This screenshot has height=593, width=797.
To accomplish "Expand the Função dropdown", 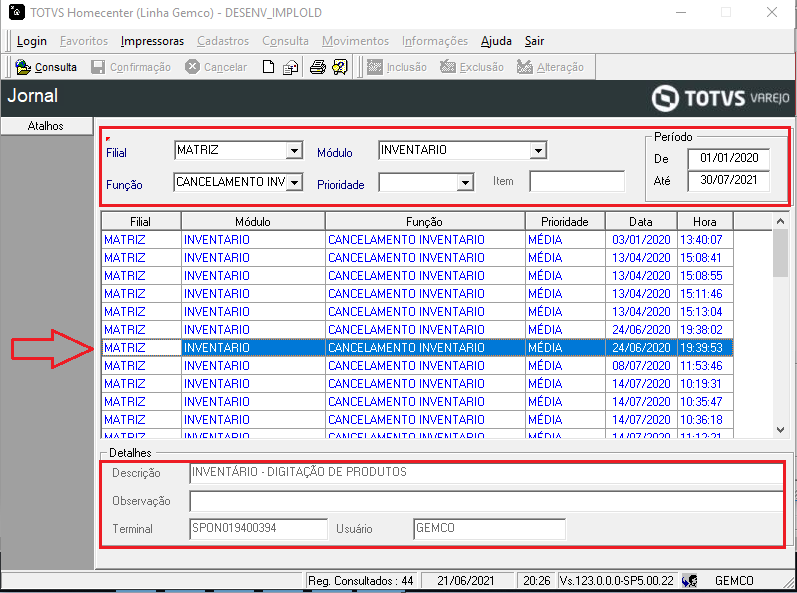I will pos(294,182).
